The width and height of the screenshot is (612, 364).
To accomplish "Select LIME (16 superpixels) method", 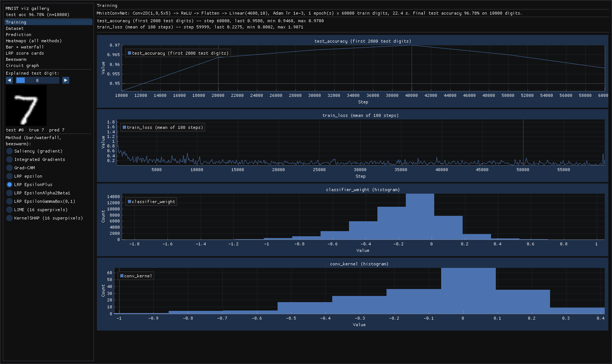I will point(37,210).
